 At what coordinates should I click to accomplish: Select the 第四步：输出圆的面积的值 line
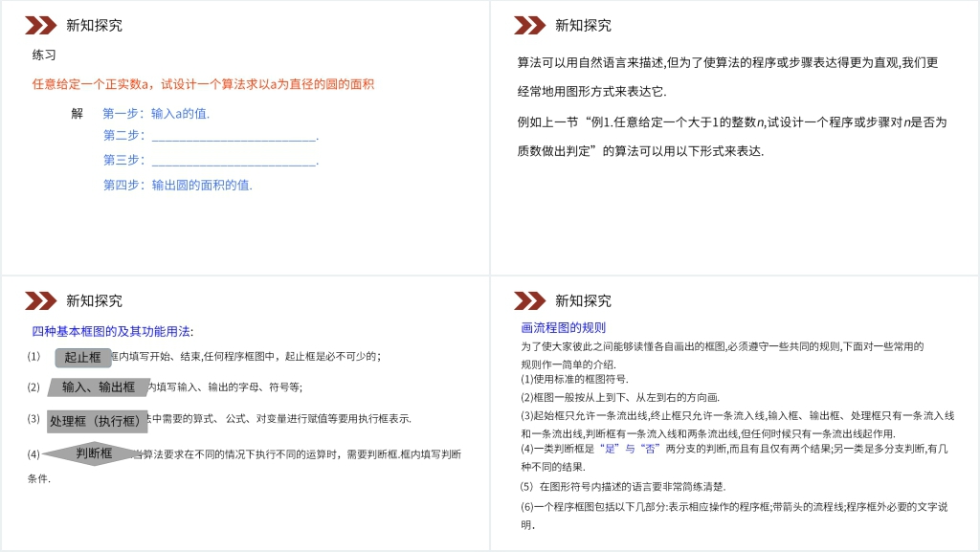pos(177,186)
